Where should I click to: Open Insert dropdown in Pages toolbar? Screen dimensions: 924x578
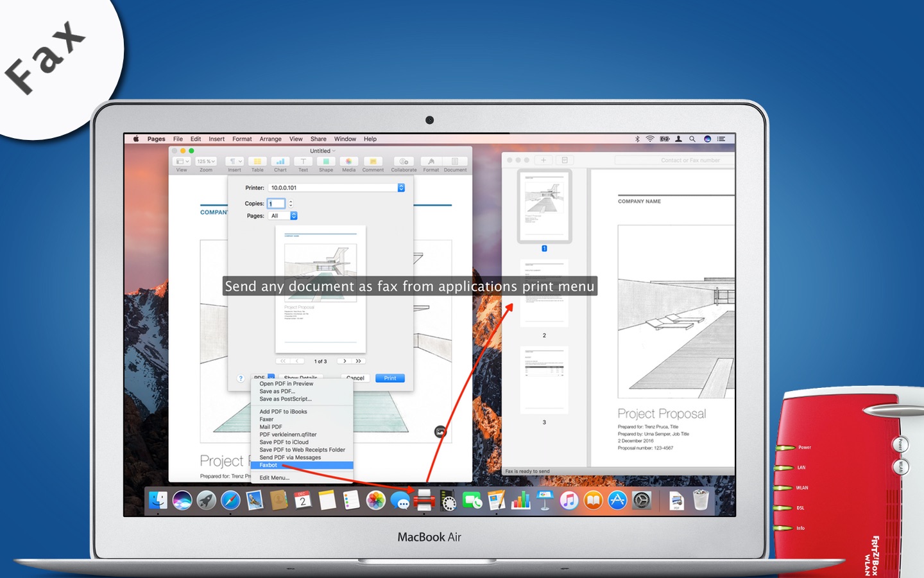234,161
